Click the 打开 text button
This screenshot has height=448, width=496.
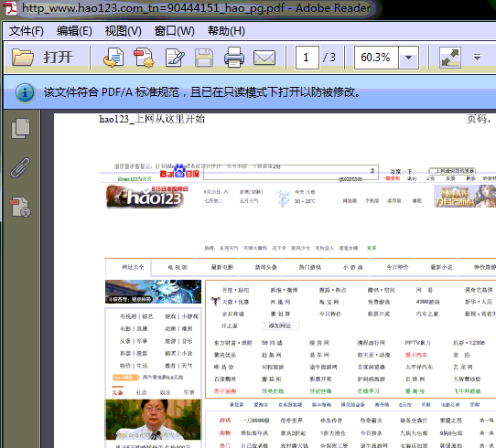(x=58, y=58)
